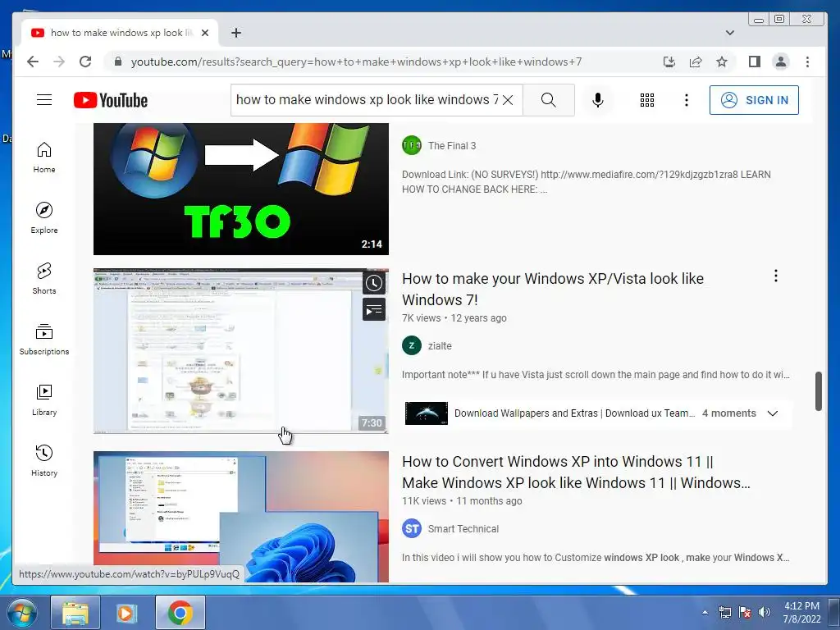Click the install app icon in address bar
Screen dimensions: 840x630
click(669, 62)
